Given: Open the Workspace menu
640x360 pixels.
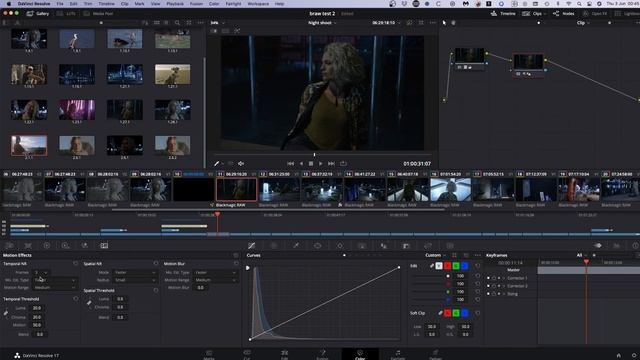Looking at the screenshot, I should click(258, 4).
